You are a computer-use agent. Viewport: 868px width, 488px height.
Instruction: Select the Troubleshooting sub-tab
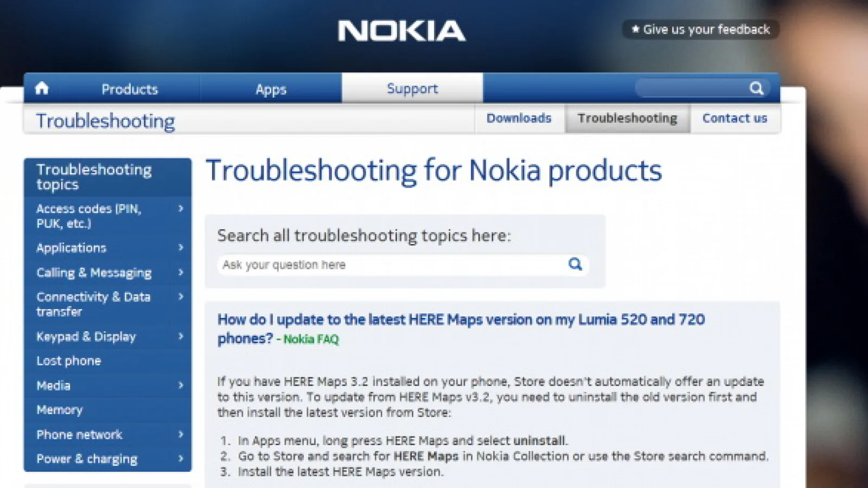click(x=628, y=118)
